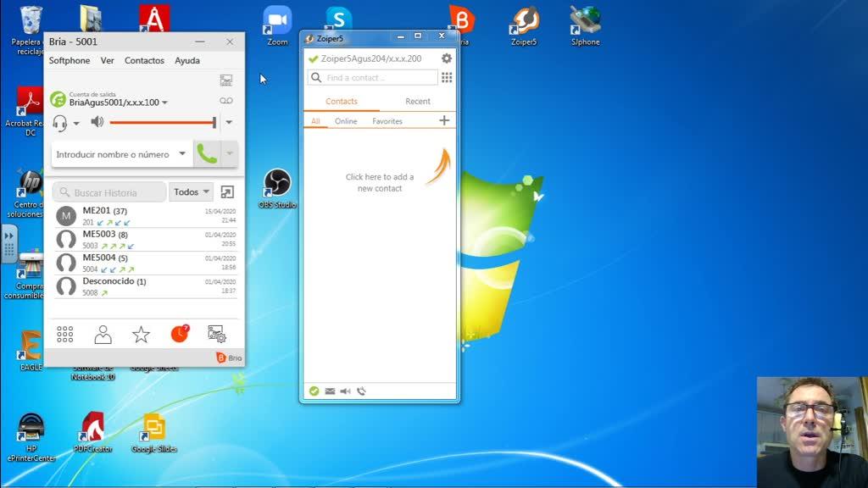The width and height of the screenshot is (868, 488).
Task: Select ME201 history entry
Action: point(145,216)
